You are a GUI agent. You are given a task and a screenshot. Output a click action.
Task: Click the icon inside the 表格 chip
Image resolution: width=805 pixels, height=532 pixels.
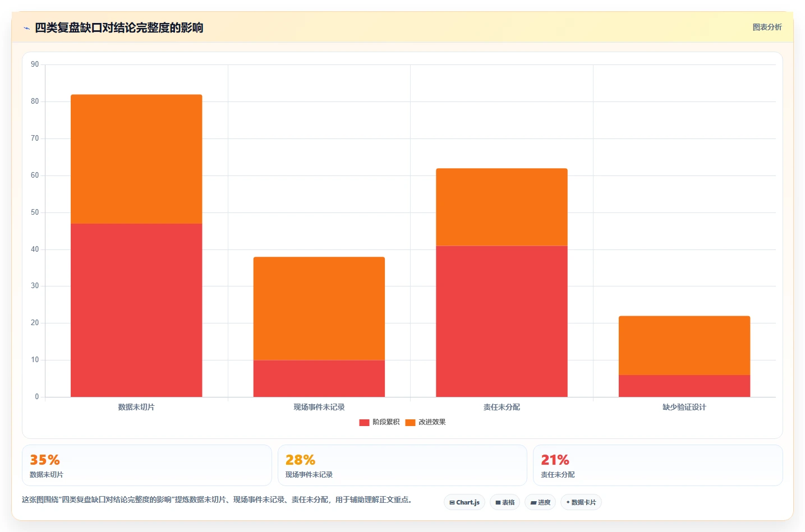click(498, 503)
